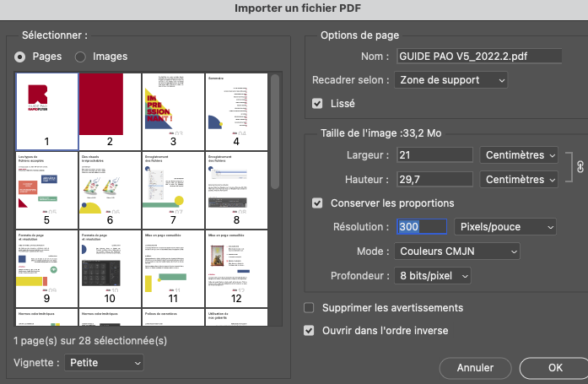588x384 pixels.
Task: Uncheck Conserver les proportions
Action: (317, 203)
